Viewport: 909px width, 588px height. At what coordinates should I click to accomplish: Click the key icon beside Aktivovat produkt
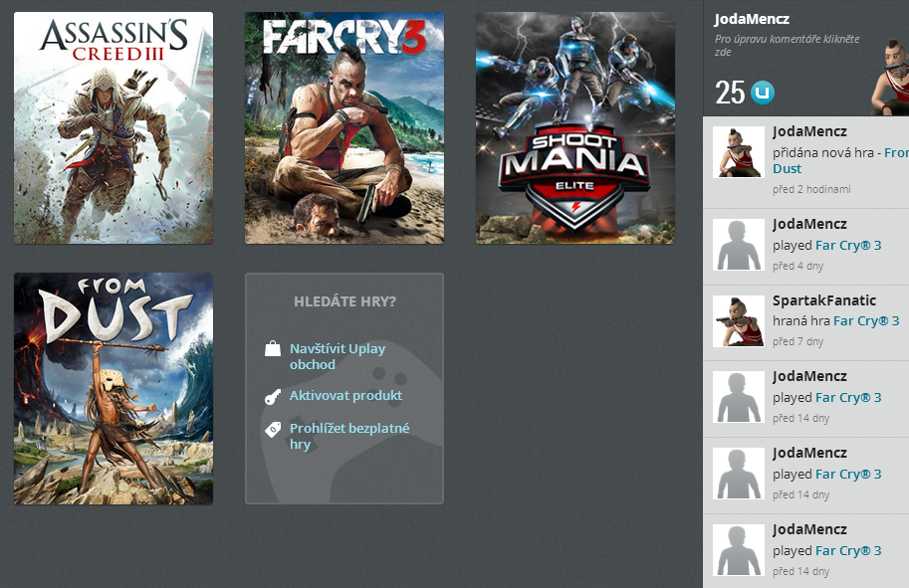click(x=272, y=396)
